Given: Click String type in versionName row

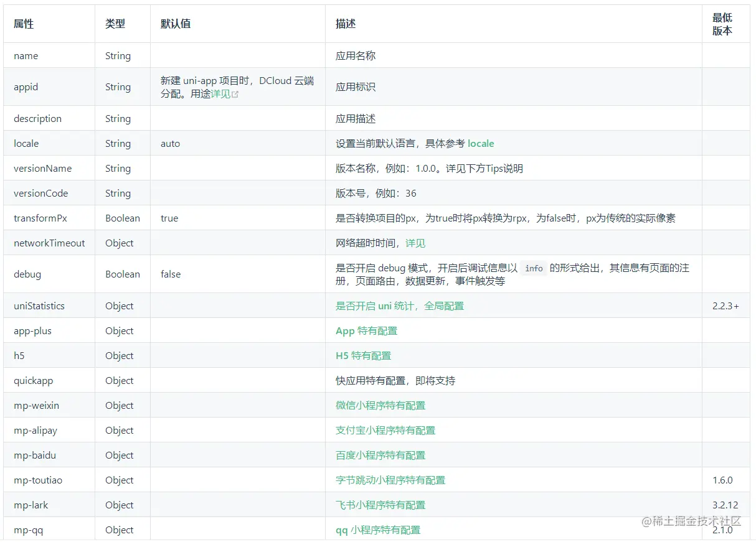Looking at the screenshot, I should click(x=118, y=168).
